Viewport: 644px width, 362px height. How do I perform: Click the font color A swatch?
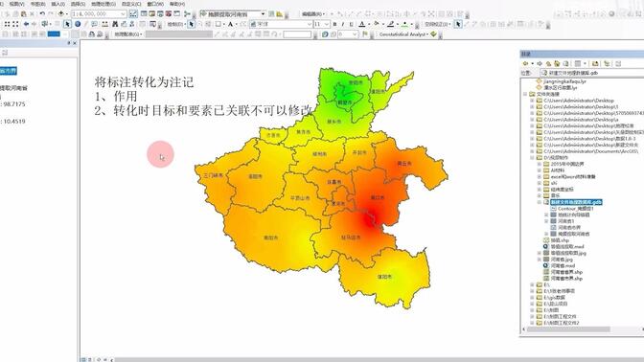coord(362,24)
